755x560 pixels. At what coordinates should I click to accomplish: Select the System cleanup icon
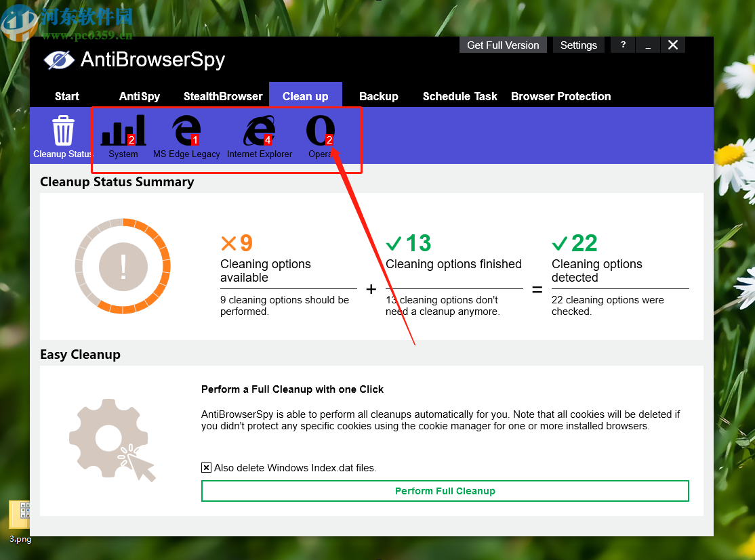pos(123,130)
